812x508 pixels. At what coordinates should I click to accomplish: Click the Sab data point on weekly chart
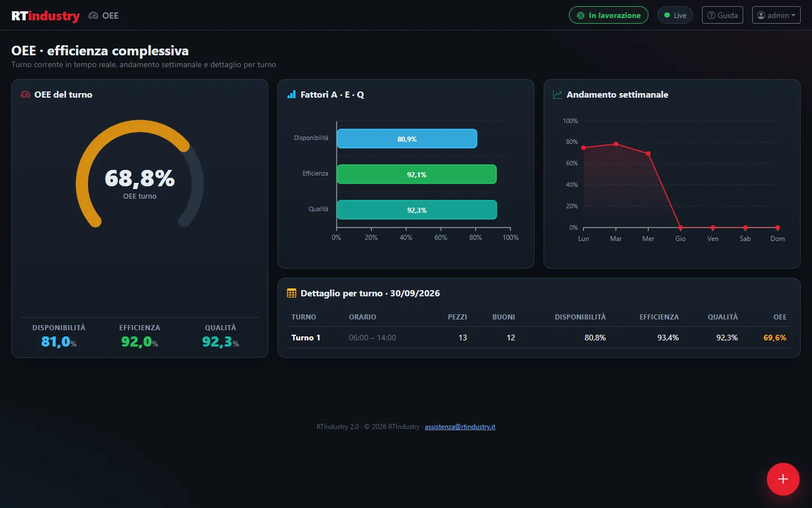click(x=745, y=227)
